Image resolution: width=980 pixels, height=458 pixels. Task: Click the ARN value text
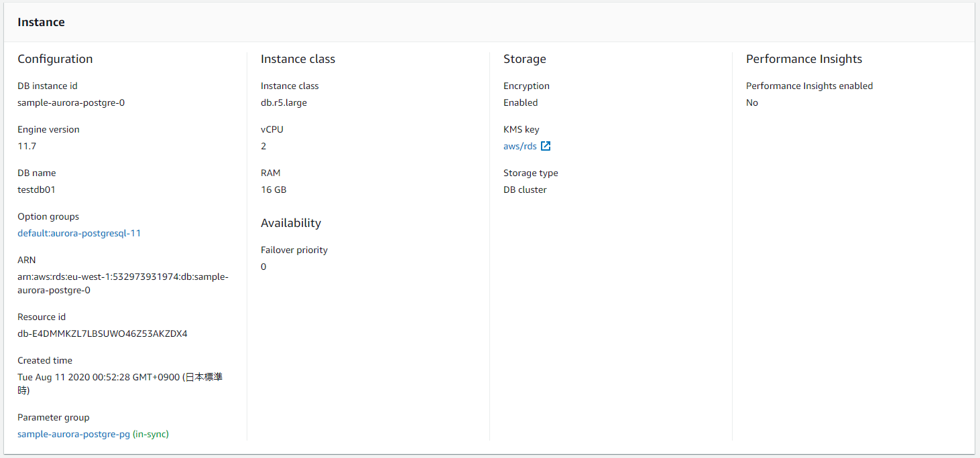tap(123, 283)
